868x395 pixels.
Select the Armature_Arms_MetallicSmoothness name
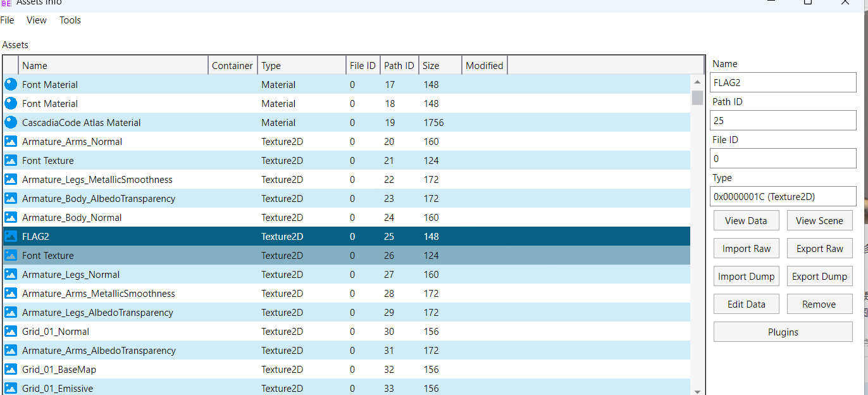(x=99, y=293)
